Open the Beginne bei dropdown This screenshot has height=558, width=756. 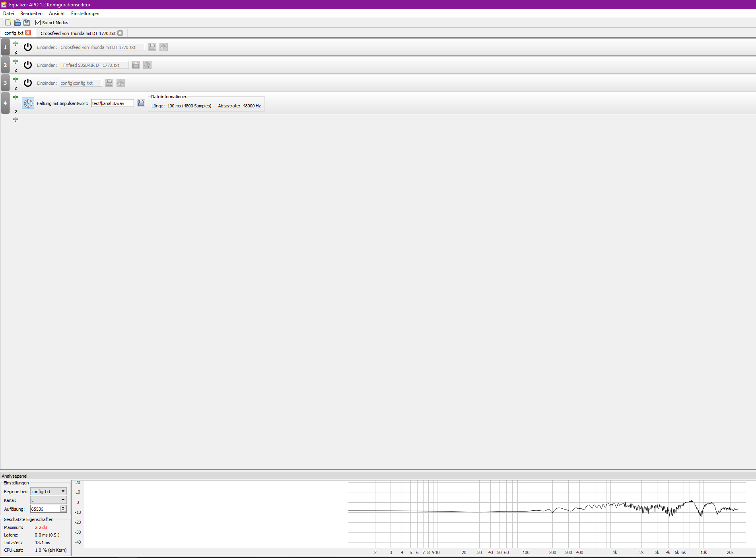click(49, 492)
